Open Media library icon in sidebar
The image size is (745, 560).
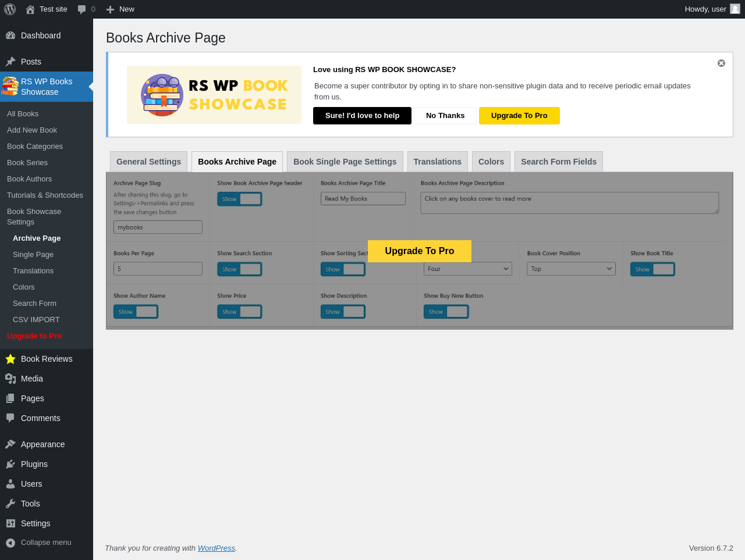point(10,379)
